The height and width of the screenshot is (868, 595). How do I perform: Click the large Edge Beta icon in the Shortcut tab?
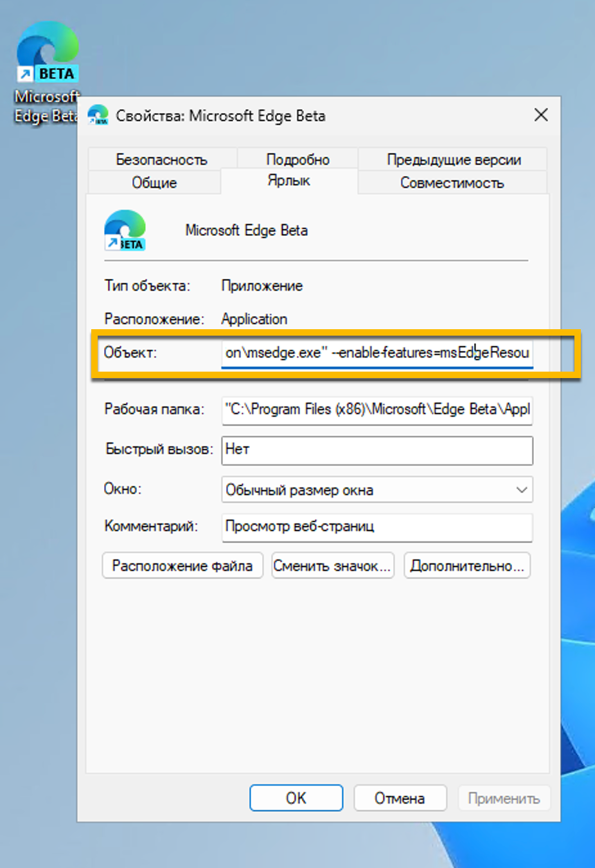click(125, 230)
